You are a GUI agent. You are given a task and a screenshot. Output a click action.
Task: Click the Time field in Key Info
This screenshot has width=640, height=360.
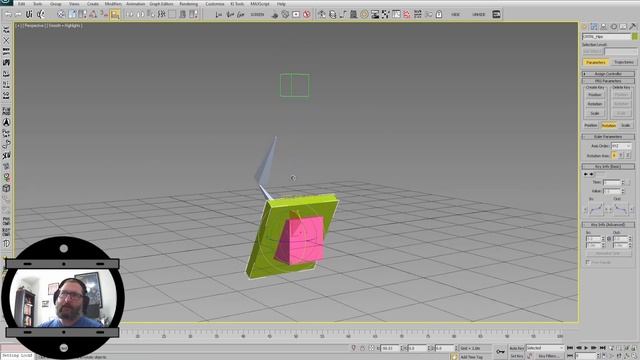(611, 182)
